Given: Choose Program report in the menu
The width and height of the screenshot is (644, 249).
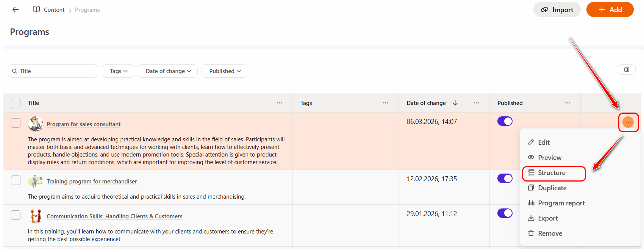Looking at the screenshot, I should pyautogui.click(x=561, y=203).
